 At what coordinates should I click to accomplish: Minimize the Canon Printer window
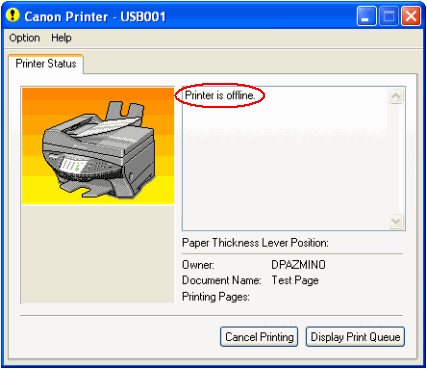366,16
